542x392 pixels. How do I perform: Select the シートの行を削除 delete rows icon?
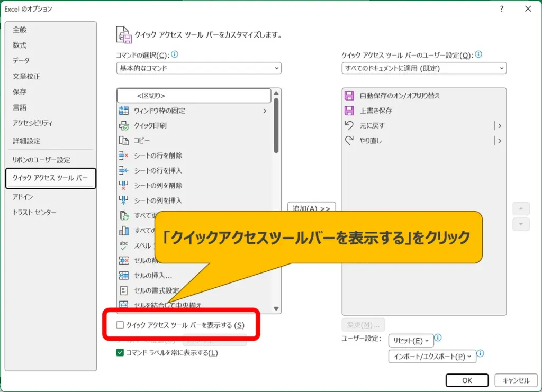124,156
